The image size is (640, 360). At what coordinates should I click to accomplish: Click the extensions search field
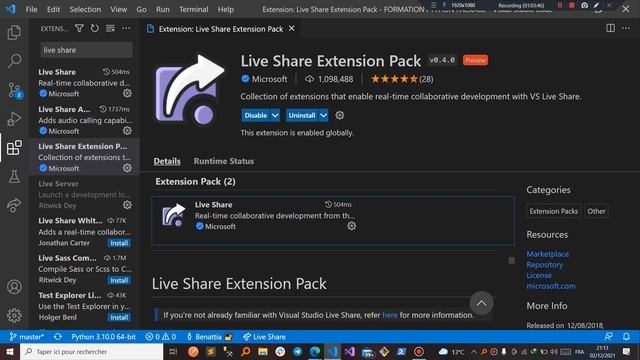tap(86, 50)
